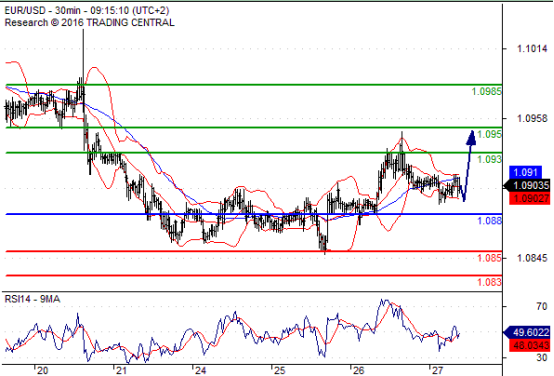Image resolution: width=554 pixels, height=376 pixels.
Task: Click the red 1.083 support label
Action: [489, 282]
